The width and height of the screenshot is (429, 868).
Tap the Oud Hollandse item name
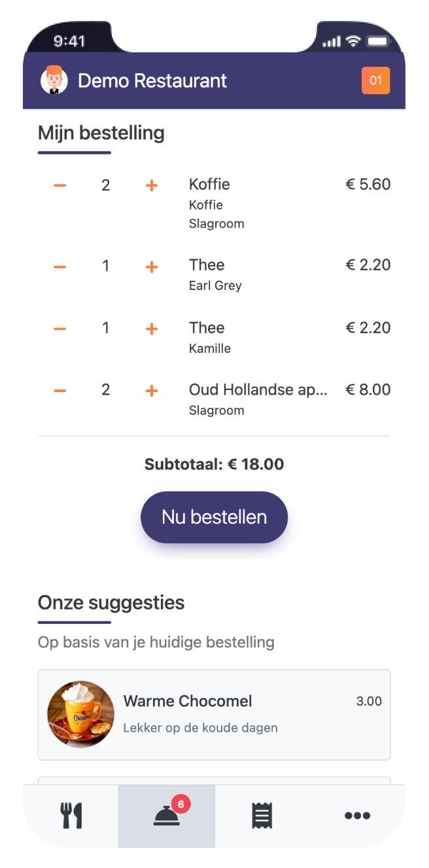point(258,390)
